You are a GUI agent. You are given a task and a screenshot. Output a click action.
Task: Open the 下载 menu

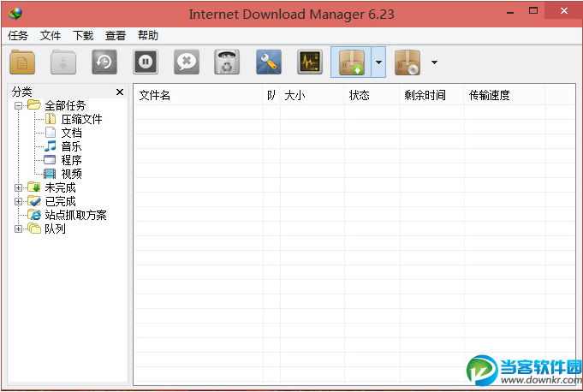pyautogui.click(x=83, y=36)
